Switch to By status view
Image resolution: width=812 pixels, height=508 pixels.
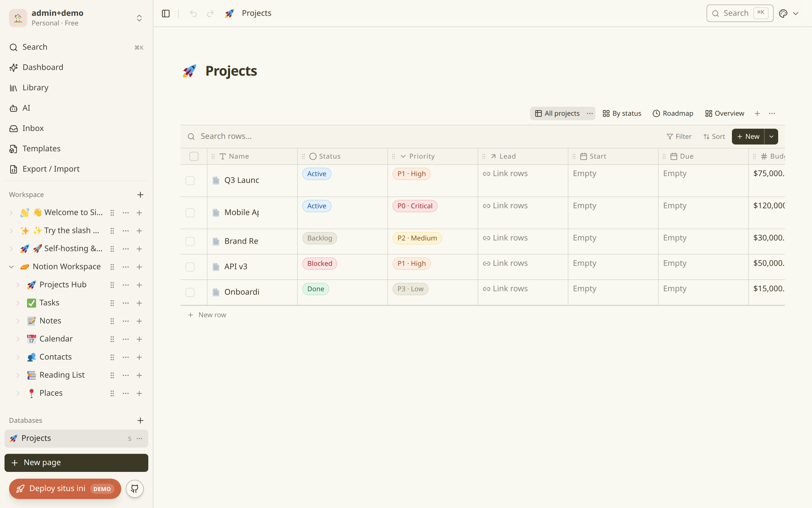(x=622, y=113)
